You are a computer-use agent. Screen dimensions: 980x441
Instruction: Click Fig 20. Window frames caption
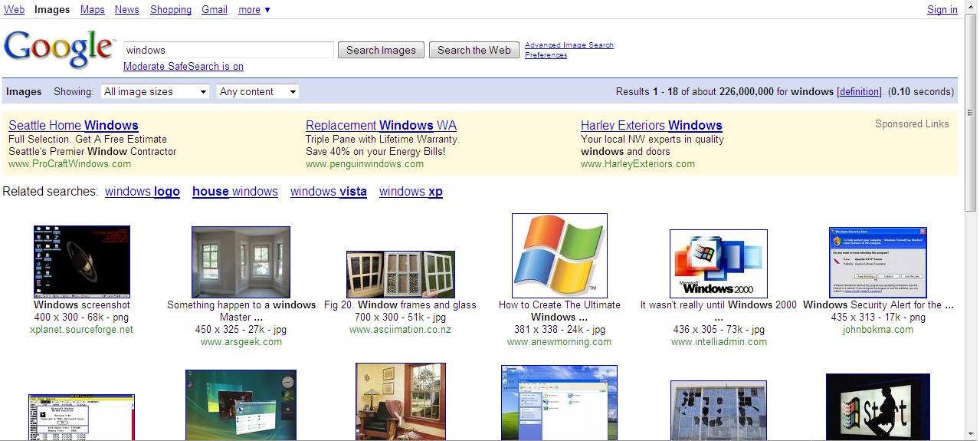point(400,305)
